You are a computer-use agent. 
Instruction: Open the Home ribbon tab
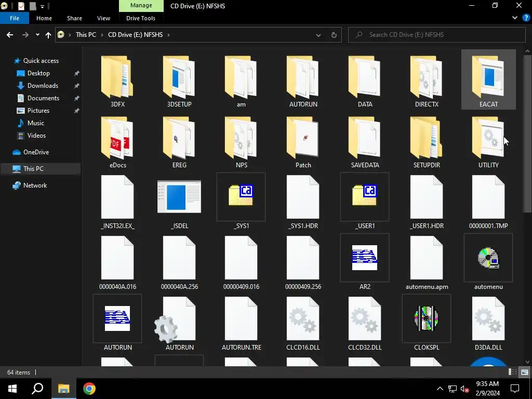click(44, 18)
